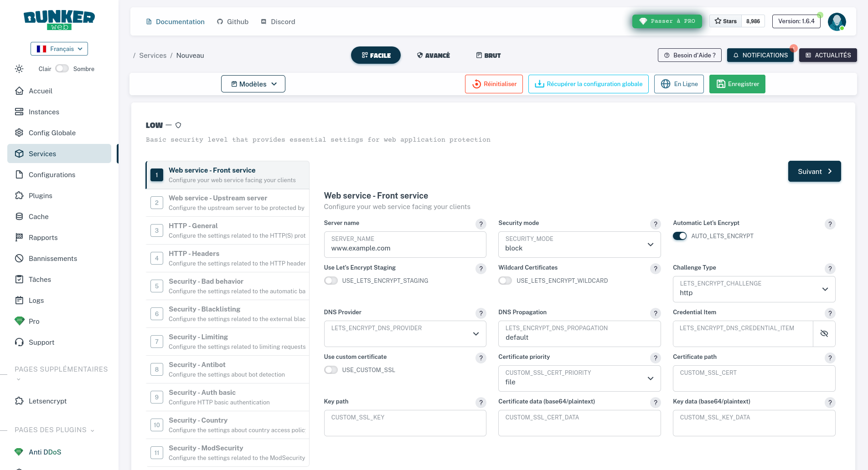Click Réinitialiser to reset configuration

coord(494,84)
